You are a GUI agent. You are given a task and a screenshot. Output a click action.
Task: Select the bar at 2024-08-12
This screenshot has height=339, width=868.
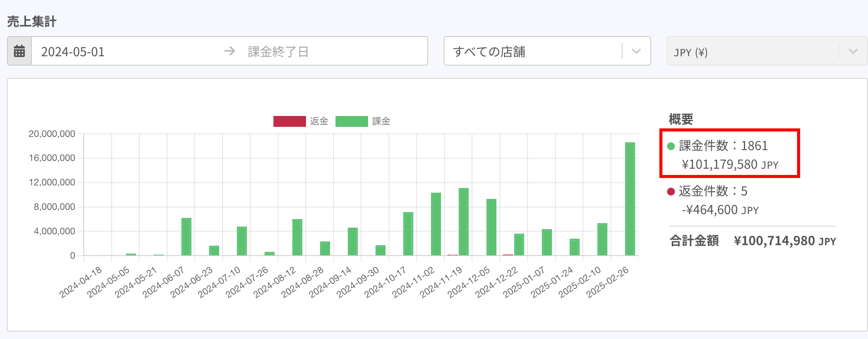pyautogui.click(x=297, y=237)
